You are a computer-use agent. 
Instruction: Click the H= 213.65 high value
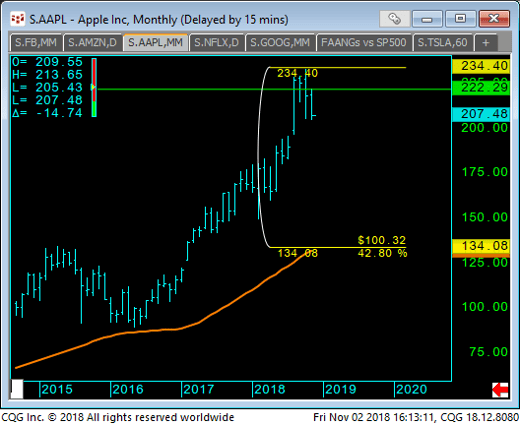(x=47, y=75)
